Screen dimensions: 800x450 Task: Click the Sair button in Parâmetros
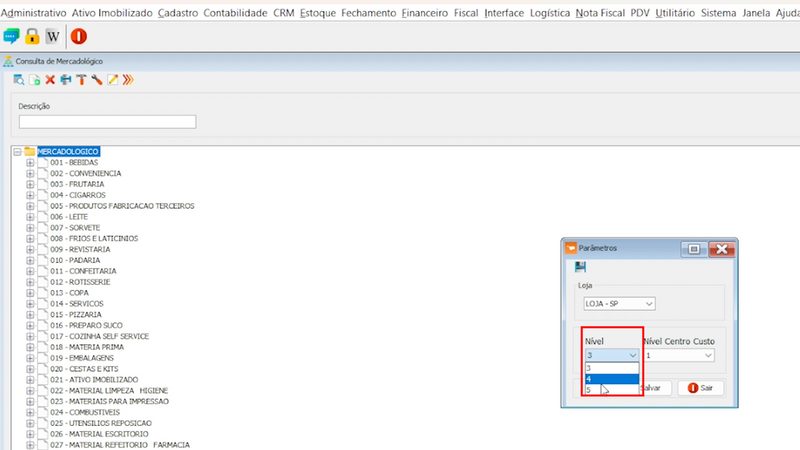[700, 387]
